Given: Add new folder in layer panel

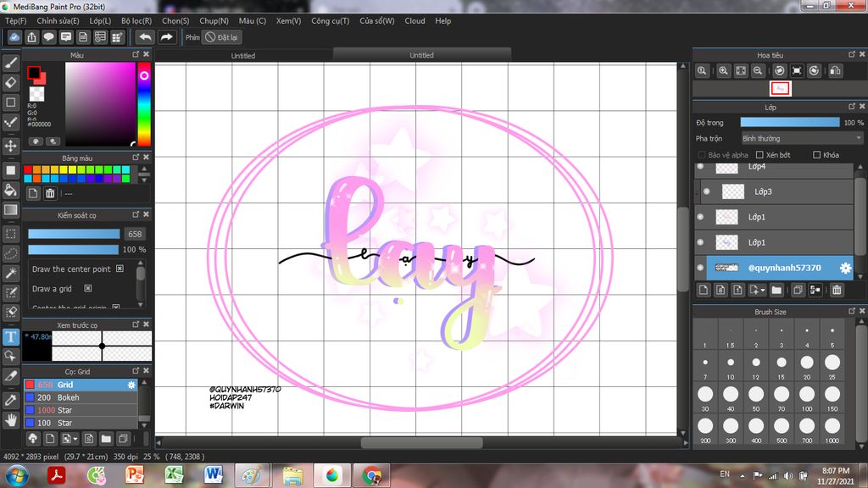Looking at the screenshot, I should 776,290.
